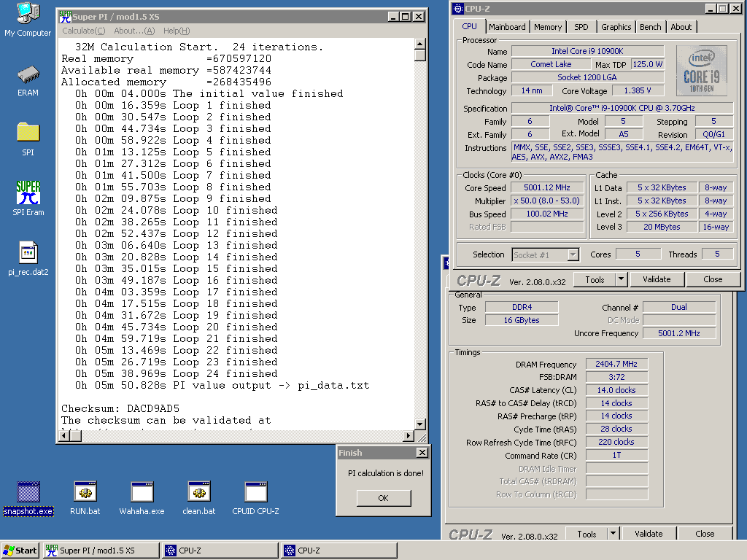Click Validate in the rear CPU-Z window

click(649, 534)
